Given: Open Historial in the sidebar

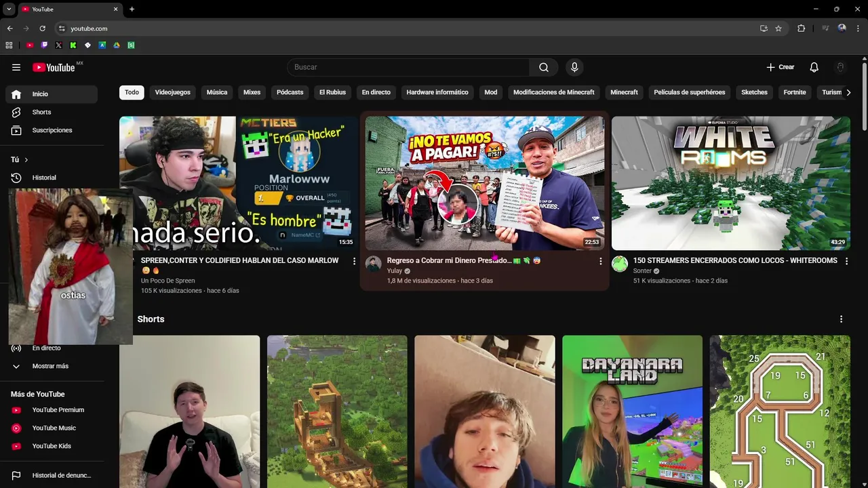Looking at the screenshot, I should [x=52, y=178].
